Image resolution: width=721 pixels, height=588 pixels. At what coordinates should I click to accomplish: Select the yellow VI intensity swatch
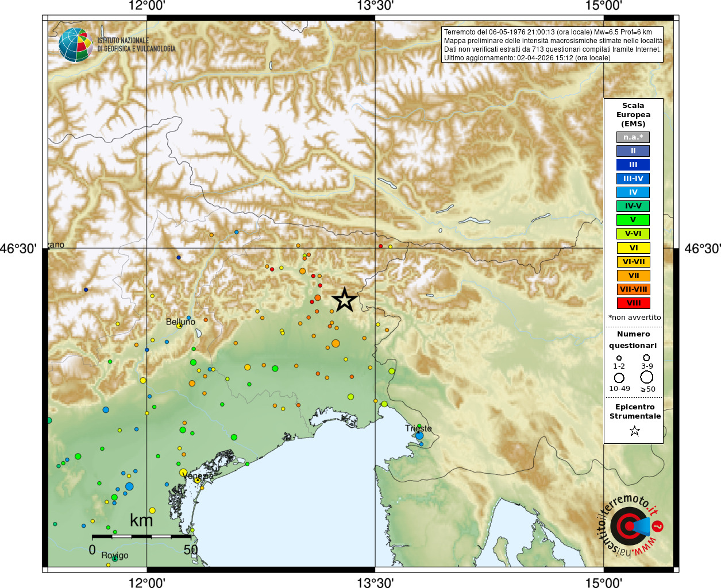click(x=633, y=248)
